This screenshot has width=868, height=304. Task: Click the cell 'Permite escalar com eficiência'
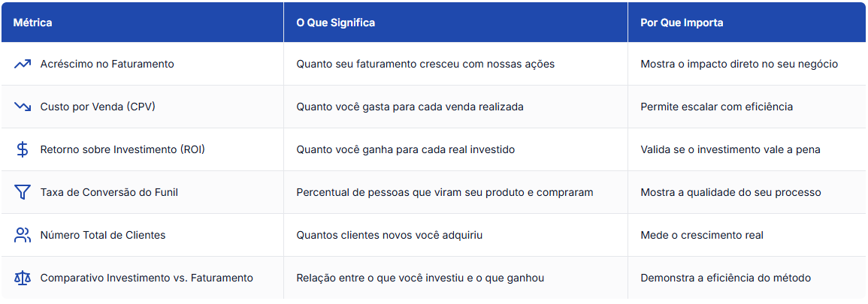(716, 107)
